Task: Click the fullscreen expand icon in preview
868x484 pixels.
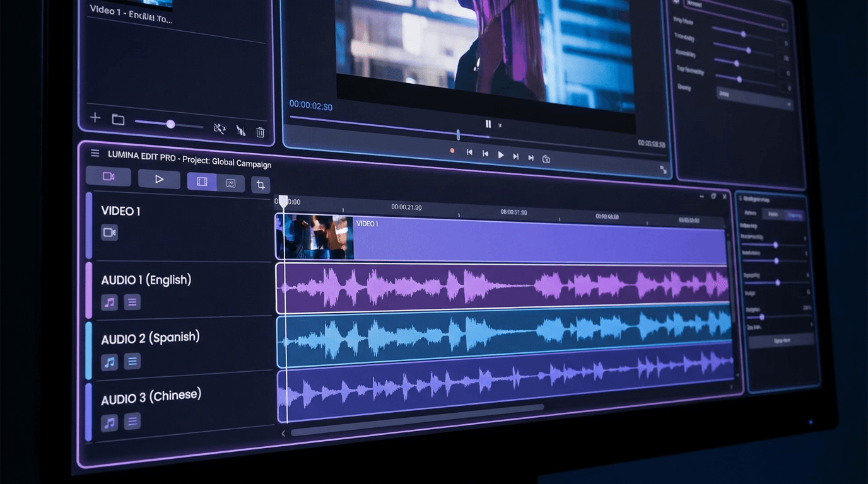Action: [x=663, y=170]
